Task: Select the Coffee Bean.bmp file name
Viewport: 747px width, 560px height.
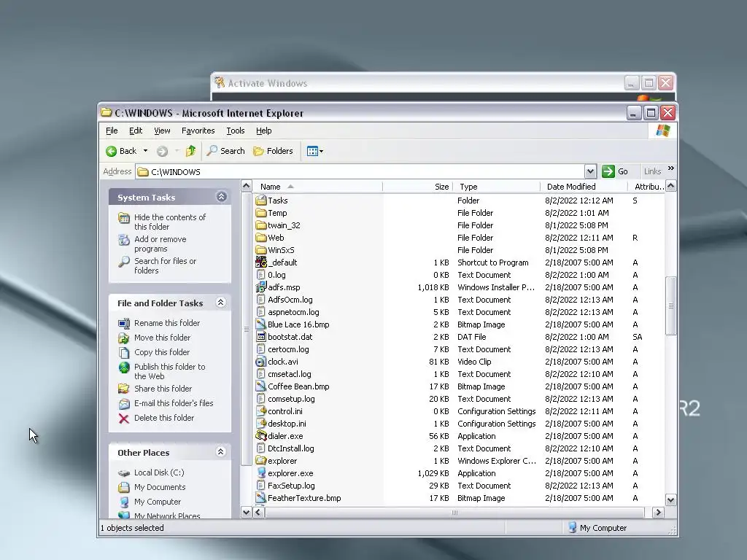Action: pyautogui.click(x=298, y=386)
